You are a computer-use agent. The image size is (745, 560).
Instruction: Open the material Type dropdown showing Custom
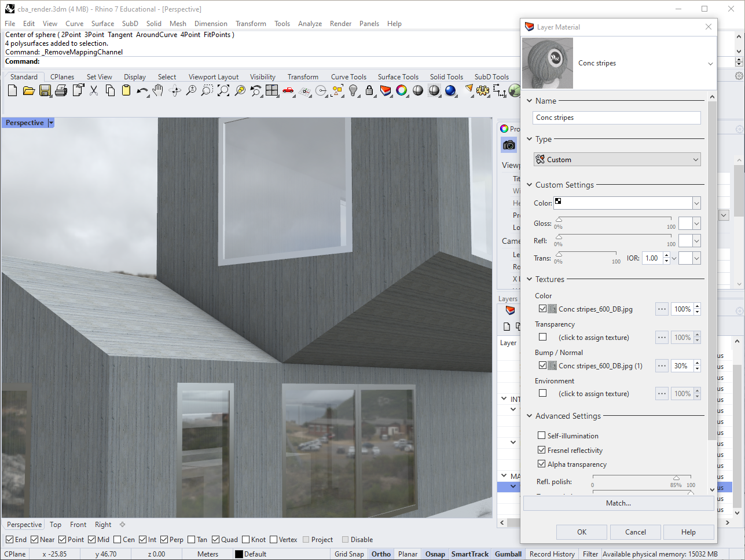pyautogui.click(x=617, y=159)
